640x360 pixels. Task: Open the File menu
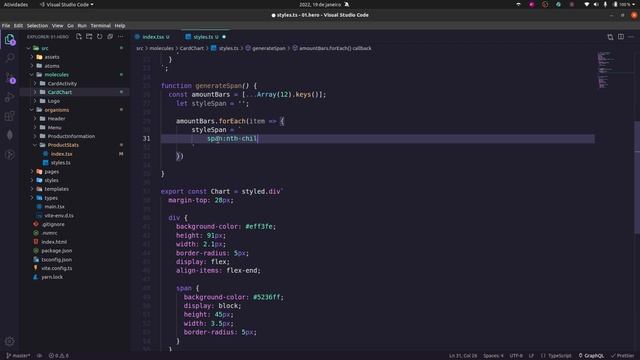pos(6,25)
